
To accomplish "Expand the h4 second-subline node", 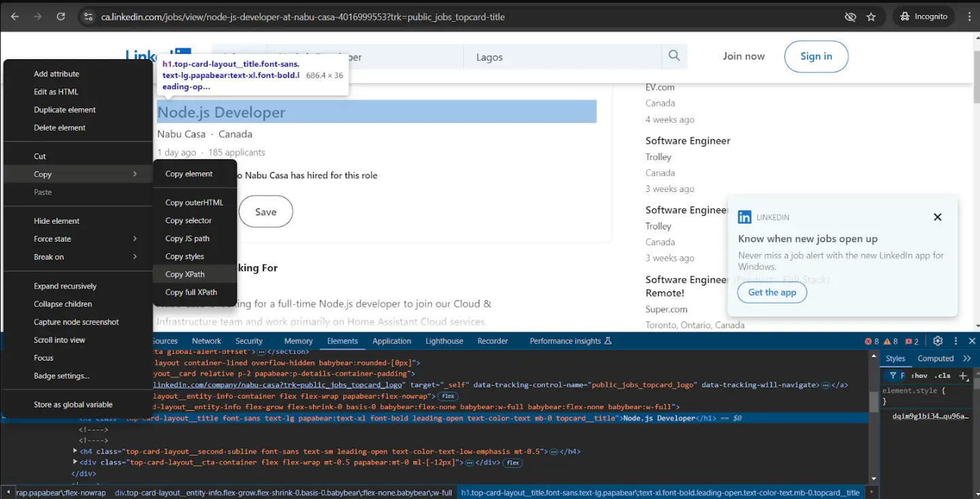I will (76, 451).
